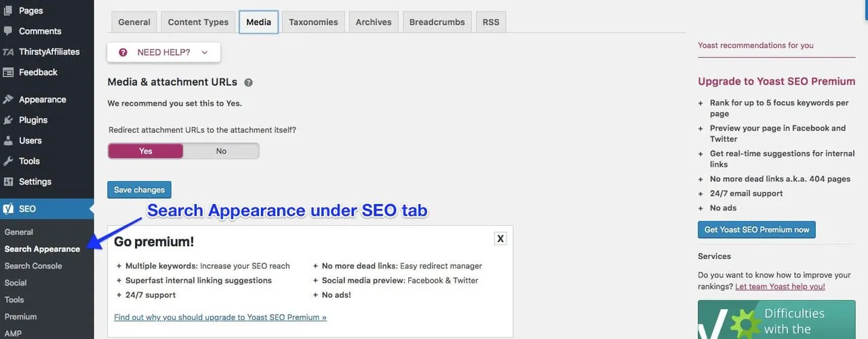Click the Plugins plug icon
Screen dimensions: 868x339
8,120
